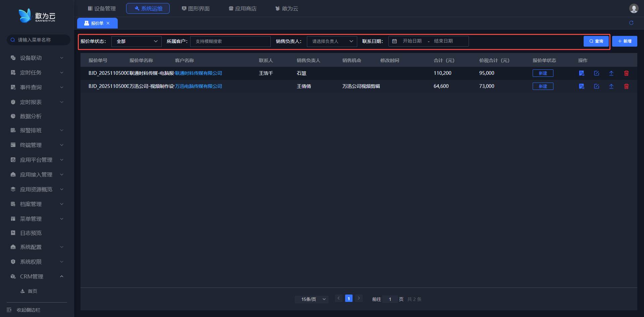
Task: Click the 王倩倩 sales owner cell
Action: [x=304, y=86]
